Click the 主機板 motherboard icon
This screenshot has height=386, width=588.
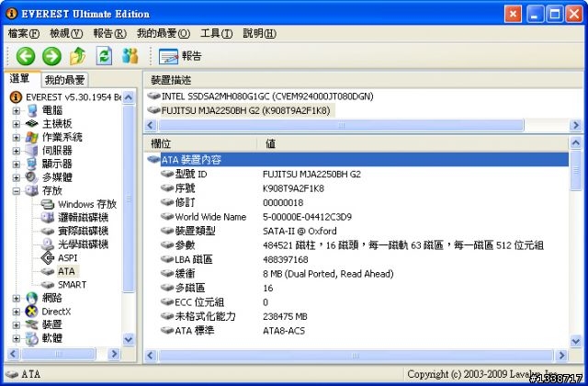point(32,123)
